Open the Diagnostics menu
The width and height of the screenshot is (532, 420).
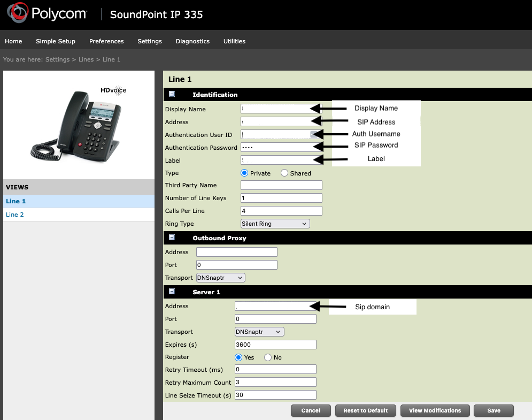point(192,41)
